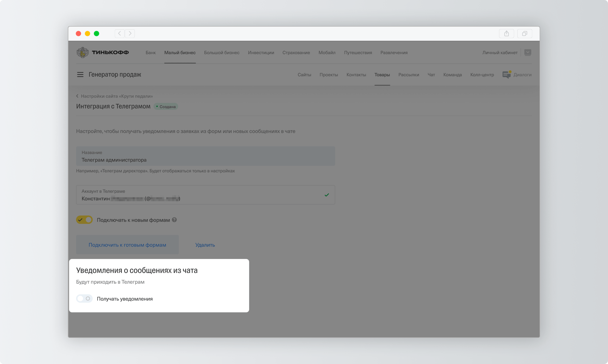This screenshot has width=608, height=364.
Task: Open the Рассылки tab
Action: [x=408, y=74]
